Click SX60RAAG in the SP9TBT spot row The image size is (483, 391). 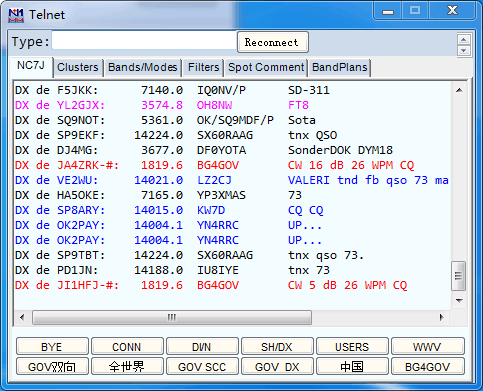coord(225,255)
